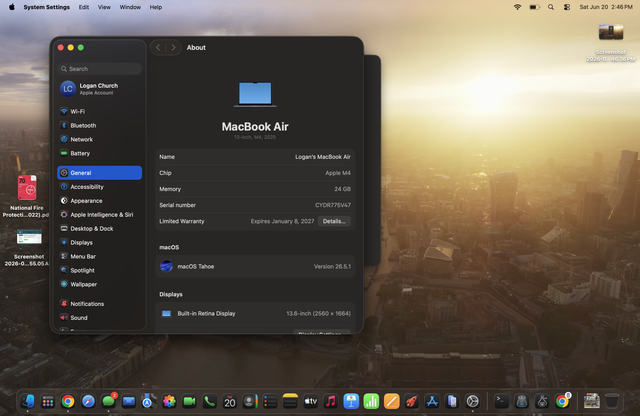The width and height of the screenshot is (640, 416).
Task: Open Spotlight search from menu bar
Action: 551,7
